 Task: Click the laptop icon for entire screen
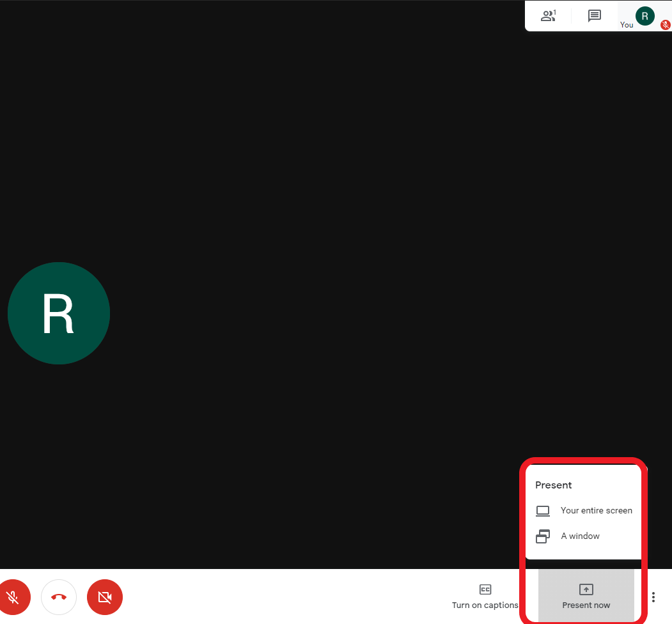pos(543,511)
